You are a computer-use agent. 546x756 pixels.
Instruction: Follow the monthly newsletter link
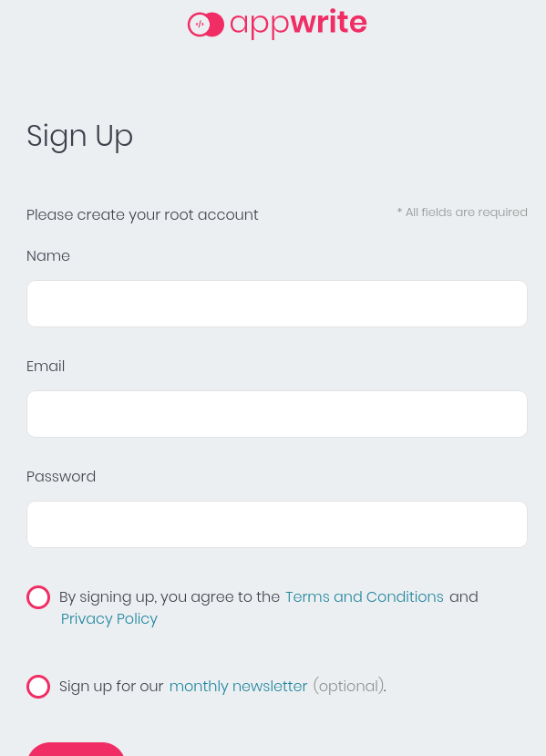[x=238, y=686]
